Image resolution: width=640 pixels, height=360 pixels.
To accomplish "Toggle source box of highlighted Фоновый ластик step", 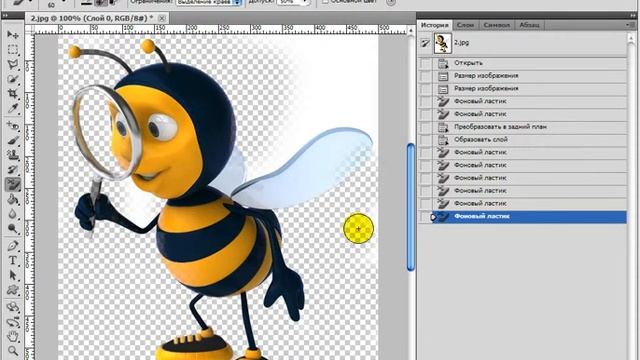I will 425,216.
